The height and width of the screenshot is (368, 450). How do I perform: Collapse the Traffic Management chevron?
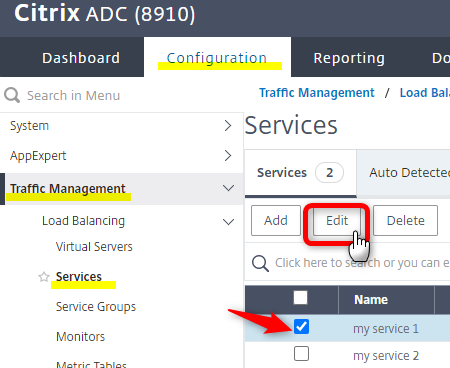coord(228,188)
